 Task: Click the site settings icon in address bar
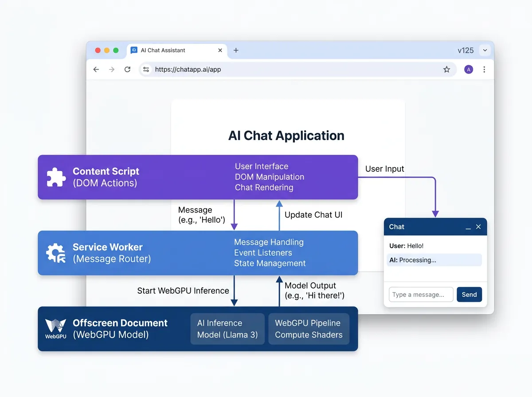[x=146, y=70]
